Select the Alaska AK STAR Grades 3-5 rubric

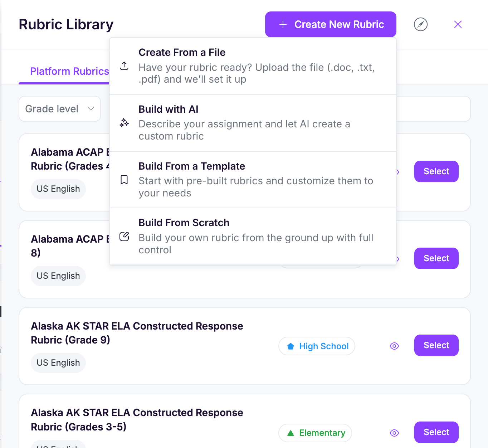tap(436, 432)
